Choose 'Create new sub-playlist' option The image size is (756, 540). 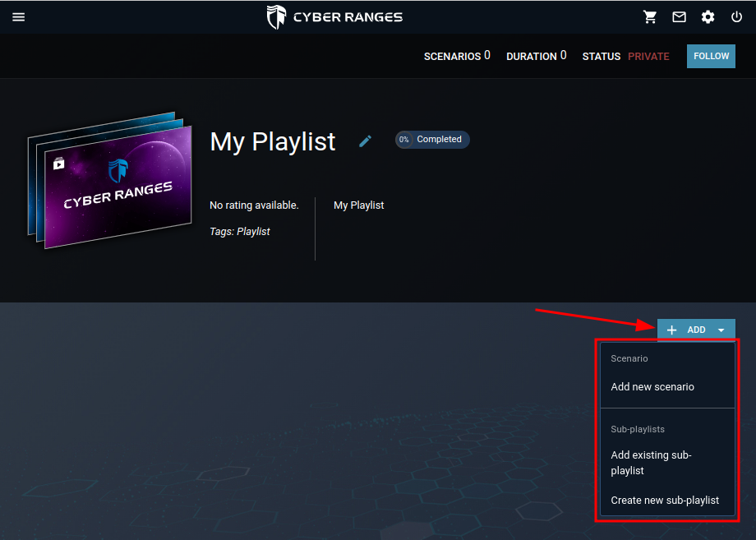coord(665,500)
